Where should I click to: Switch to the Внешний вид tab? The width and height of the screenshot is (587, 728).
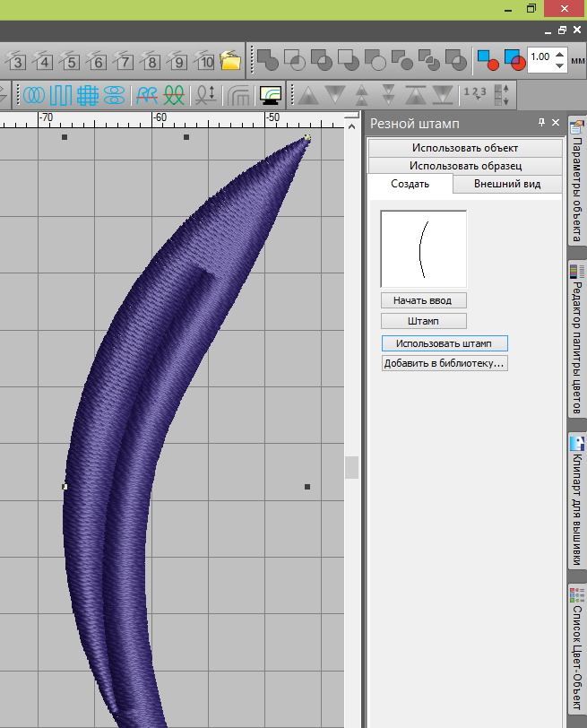506,184
